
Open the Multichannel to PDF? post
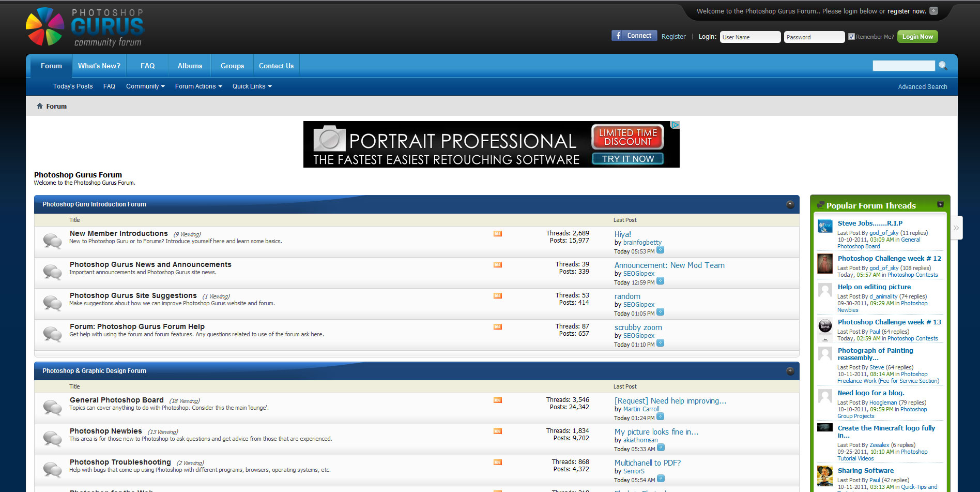point(647,463)
